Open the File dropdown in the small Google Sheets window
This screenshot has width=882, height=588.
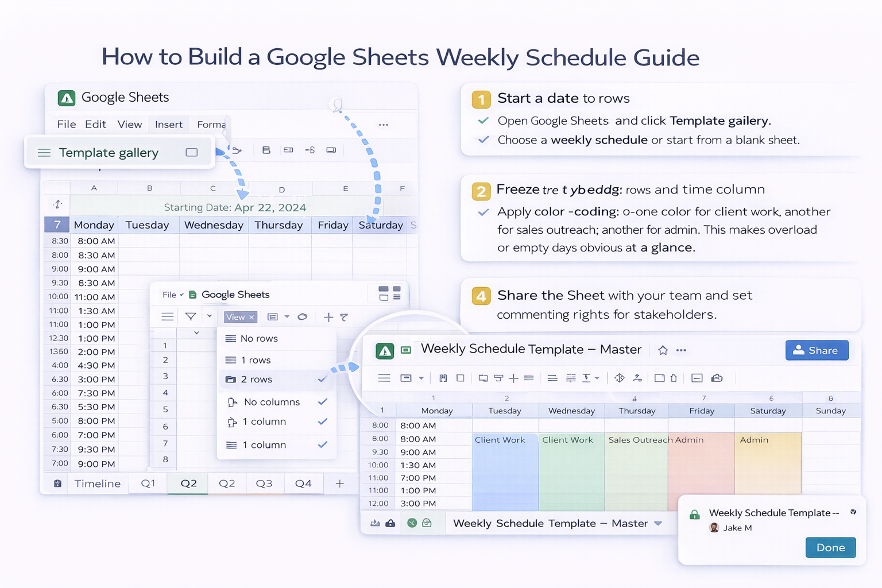[173, 295]
